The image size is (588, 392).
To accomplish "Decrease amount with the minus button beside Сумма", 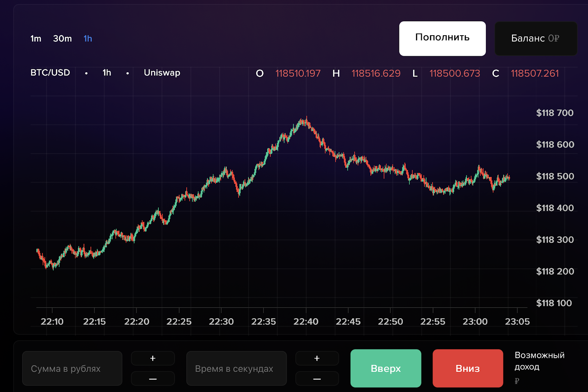I will tap(153, 378).
